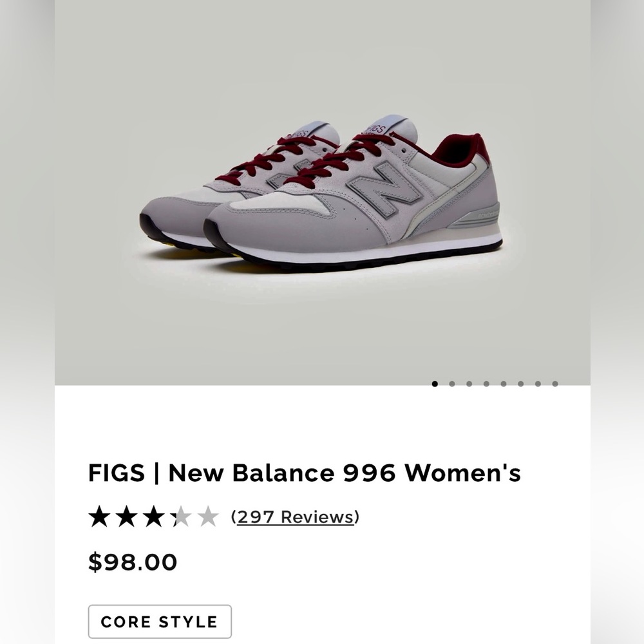This screenshot has width=644, height=644.
Task: Select the second star in the rating
Action: 128,515
